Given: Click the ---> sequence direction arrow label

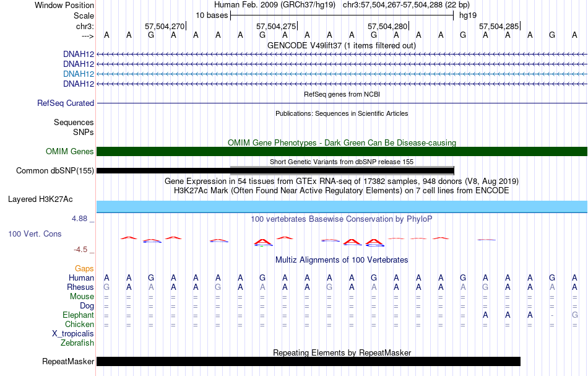Looking at the screenshot, I should pyautogui.click(x=87, y=36).
